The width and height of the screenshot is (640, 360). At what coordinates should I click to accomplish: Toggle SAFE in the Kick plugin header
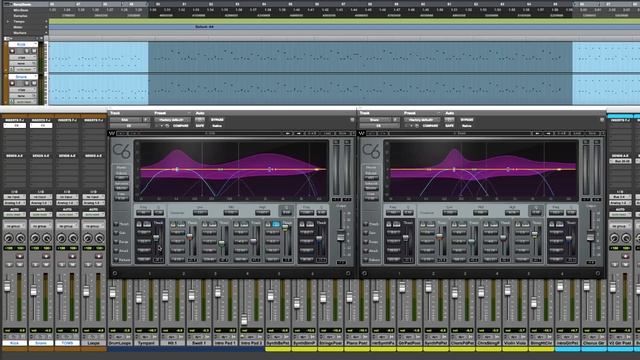200,126
